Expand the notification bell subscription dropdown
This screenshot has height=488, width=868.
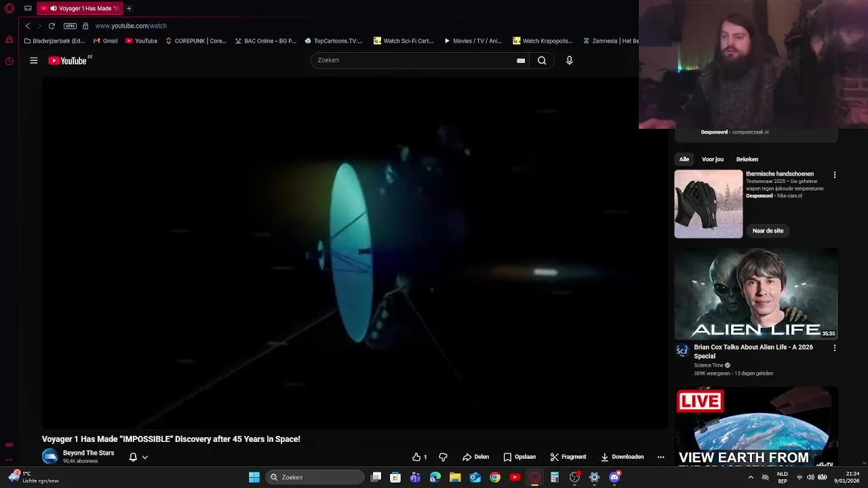pyautogui.click(x=138, y=457)
